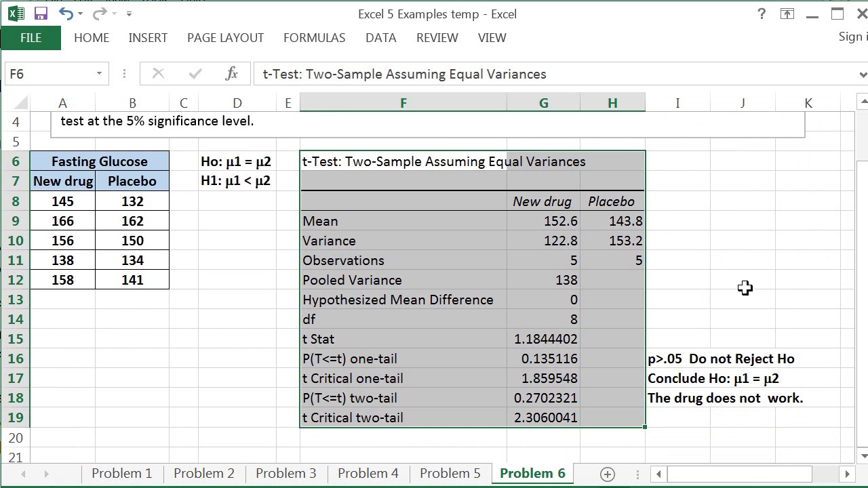The image size is (868, 488).
Task: Click the active Problem 6 sheet tab
Action: tap(532, 473)
